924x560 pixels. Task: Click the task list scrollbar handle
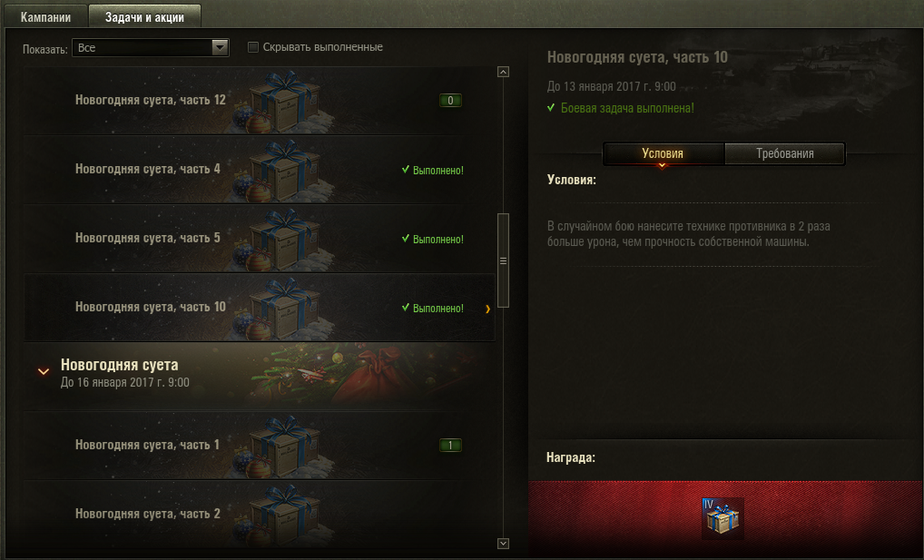pos(503,260)
